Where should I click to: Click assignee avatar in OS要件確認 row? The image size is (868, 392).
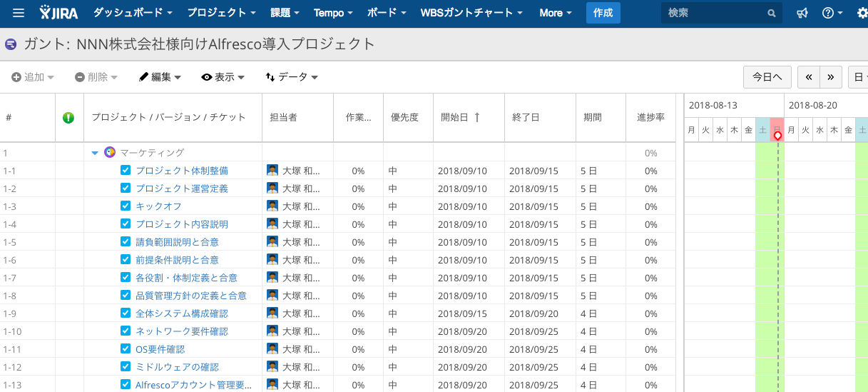(x=272, y=348)
